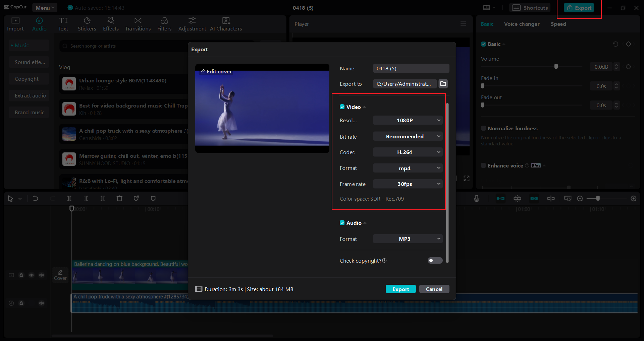This screenshot has height=341, width=644.
Task: Browse export folder with folder icon
Action: point(443,84)
